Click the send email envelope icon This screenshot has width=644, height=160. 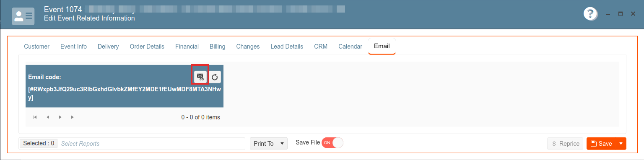coord(200,77)
